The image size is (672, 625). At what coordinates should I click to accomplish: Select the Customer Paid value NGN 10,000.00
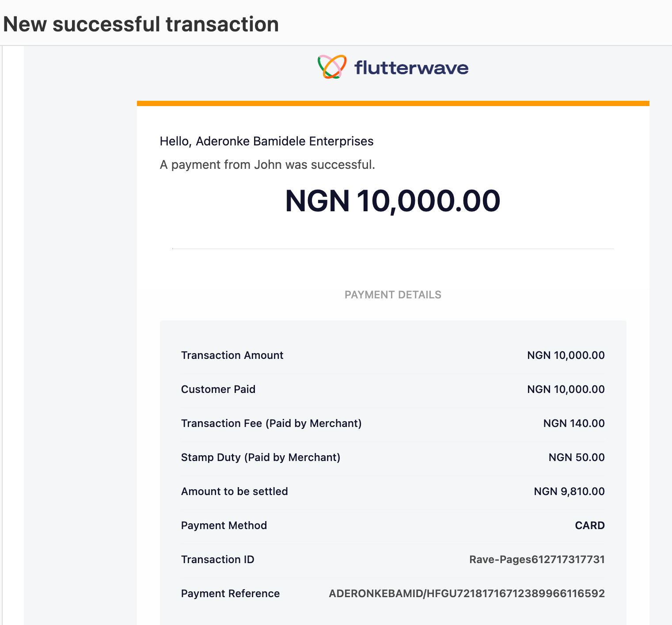(x=566, y=389)
